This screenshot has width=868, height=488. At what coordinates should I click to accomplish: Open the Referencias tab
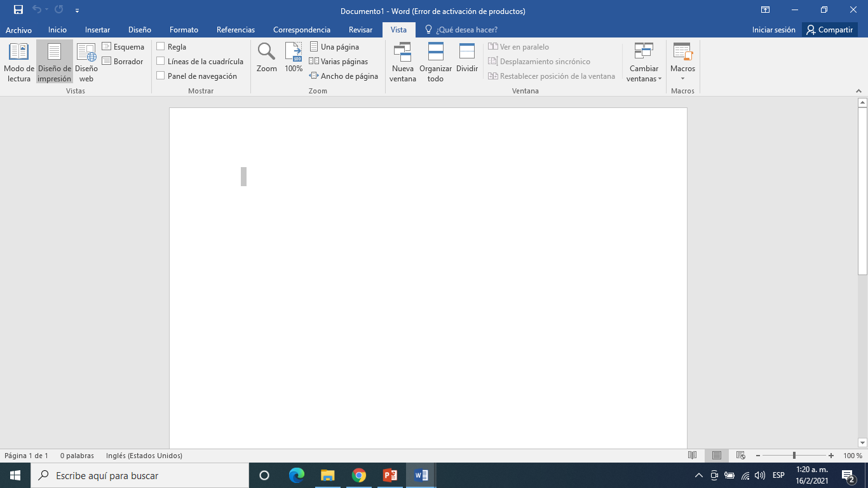[x=236, y=30]
